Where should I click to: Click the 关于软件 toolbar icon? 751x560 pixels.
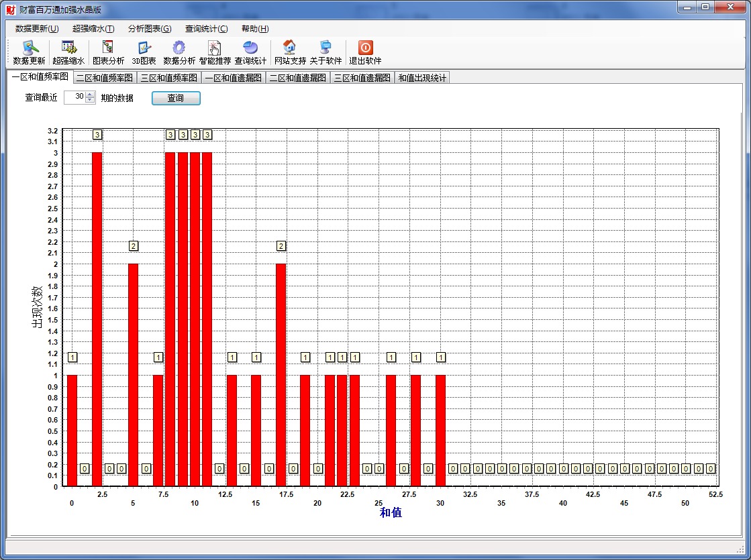(x=326, y=48)
